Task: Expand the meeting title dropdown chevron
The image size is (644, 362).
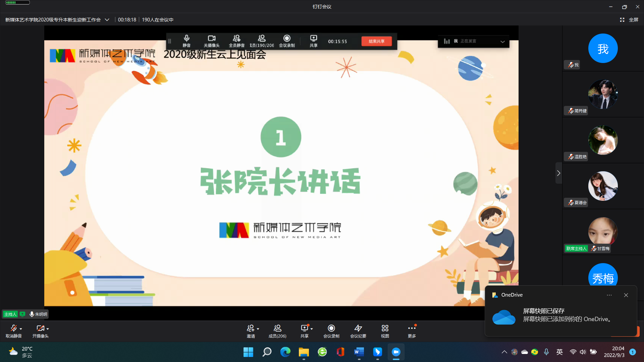Action: [107, 20]
